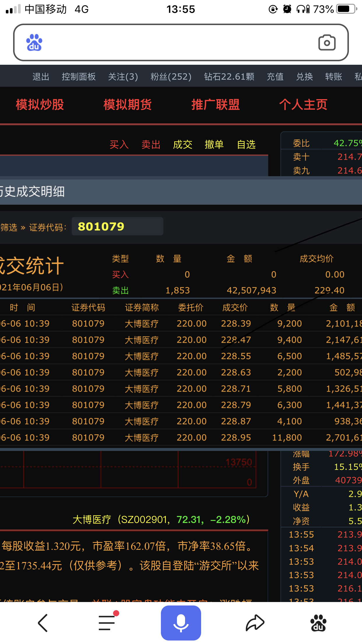Tap the share arrow icon

point(255,623)
